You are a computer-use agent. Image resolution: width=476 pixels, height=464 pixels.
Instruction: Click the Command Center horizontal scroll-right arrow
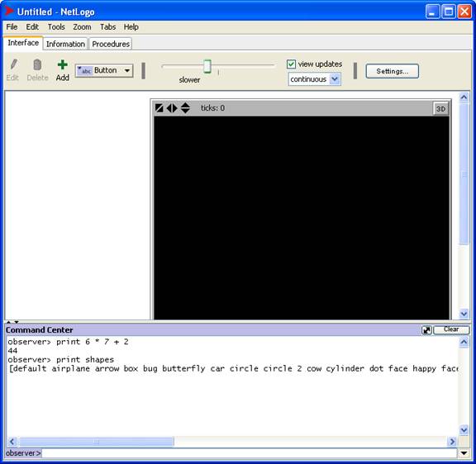(x=452, y=442)
